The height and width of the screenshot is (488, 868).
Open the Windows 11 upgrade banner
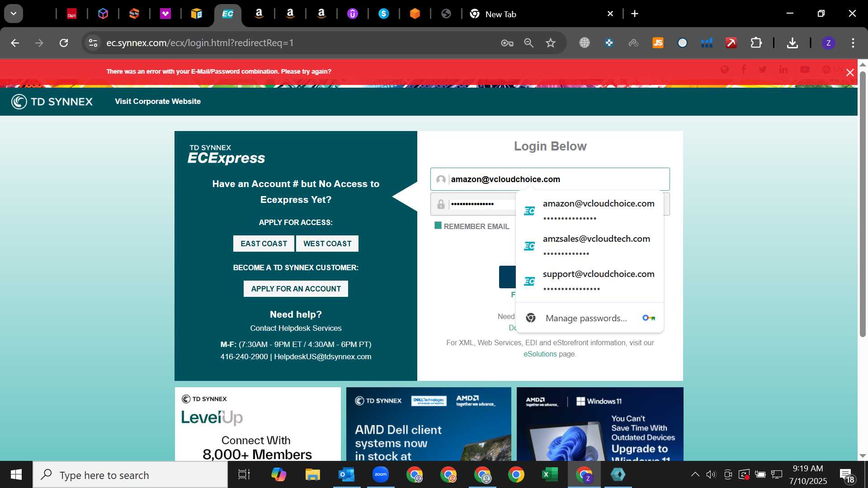(600, 424)
